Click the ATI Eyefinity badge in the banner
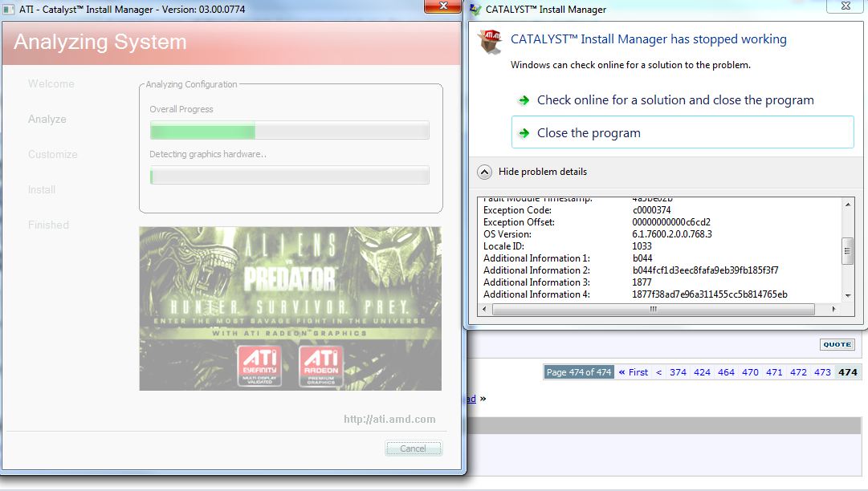The width and height of the screenshot is (868, 491). [x=259, y=366]
